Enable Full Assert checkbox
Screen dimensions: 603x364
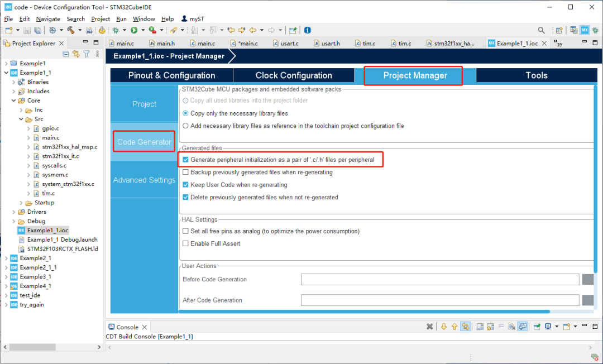click(x=185, y=243)
